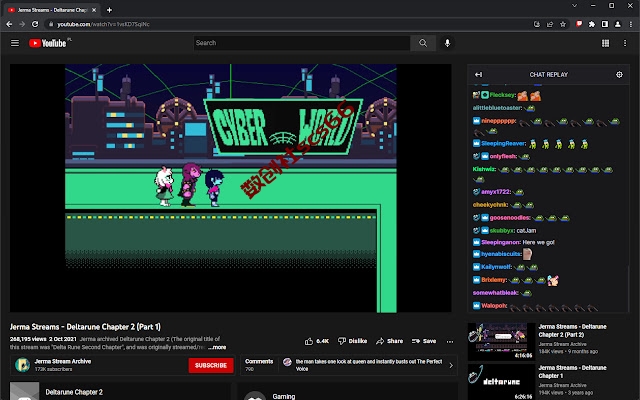The image size is (640, 400).
Task: Click chat message 'Here we go!'
Action: (x=538, y=242)
